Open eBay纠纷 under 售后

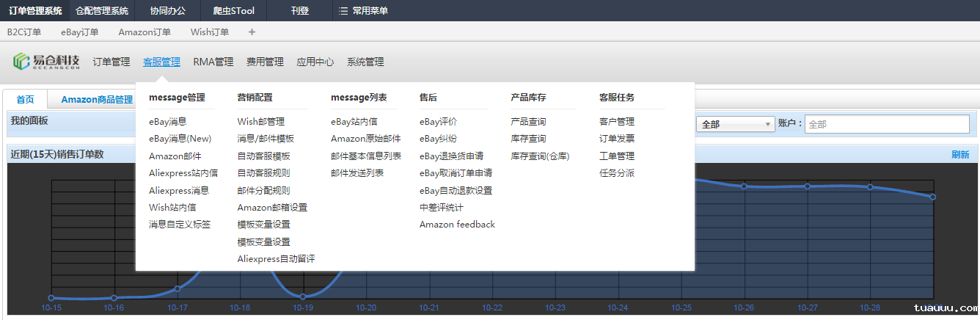pyautogui.click(x=438, y=139)
